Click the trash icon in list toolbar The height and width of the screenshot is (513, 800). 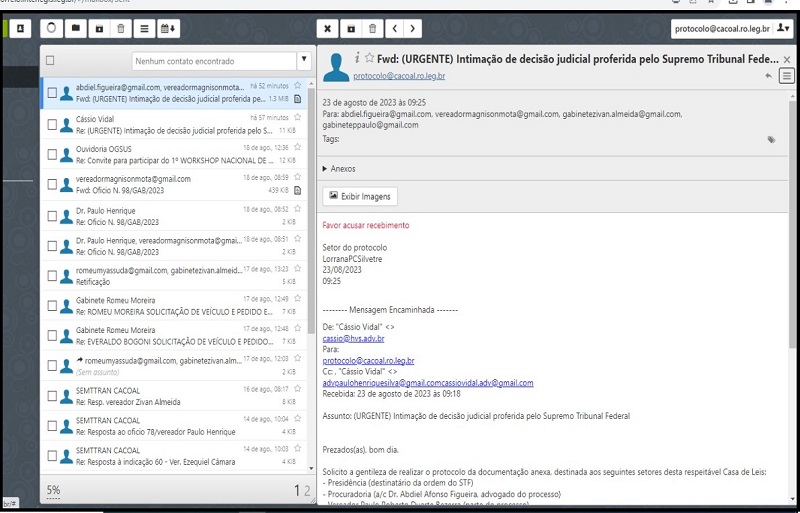(x=121, y=29)
